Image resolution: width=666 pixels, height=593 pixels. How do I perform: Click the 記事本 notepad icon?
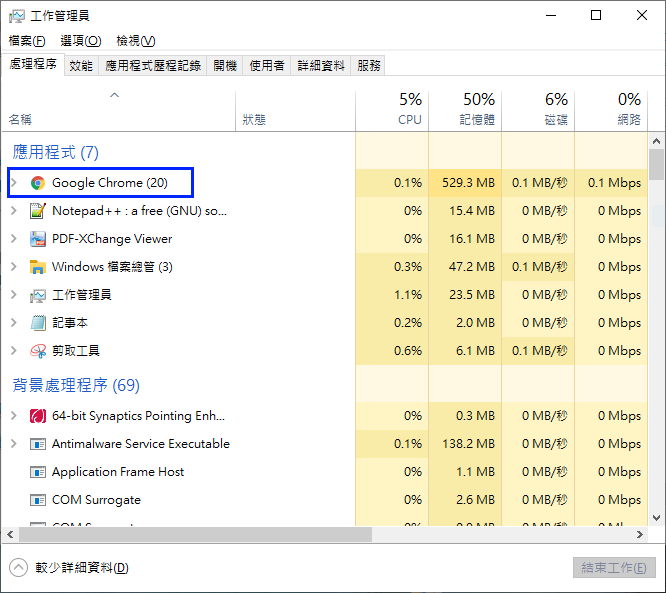38,323
